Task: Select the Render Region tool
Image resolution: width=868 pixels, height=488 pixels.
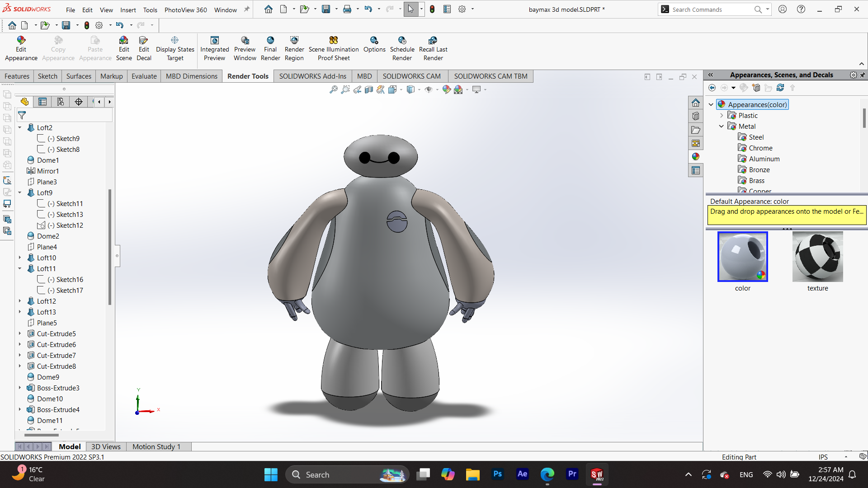Action: click(294, 47)
